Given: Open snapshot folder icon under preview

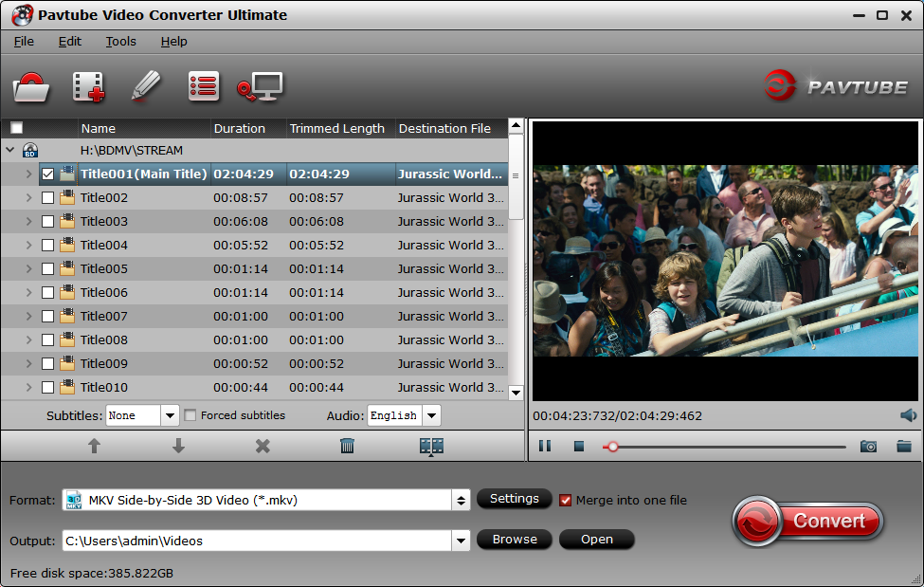Looking at the screenshot, I should [903, 446].
